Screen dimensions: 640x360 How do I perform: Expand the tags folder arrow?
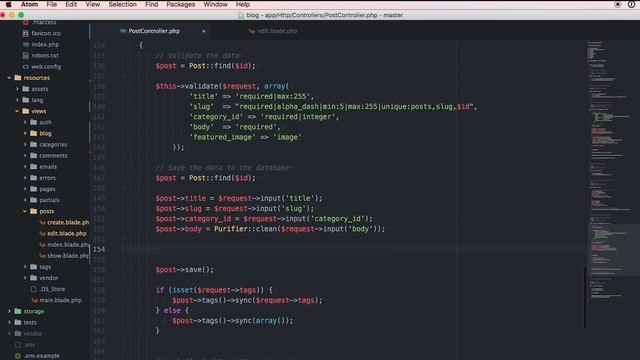click(x=25, y=267)
